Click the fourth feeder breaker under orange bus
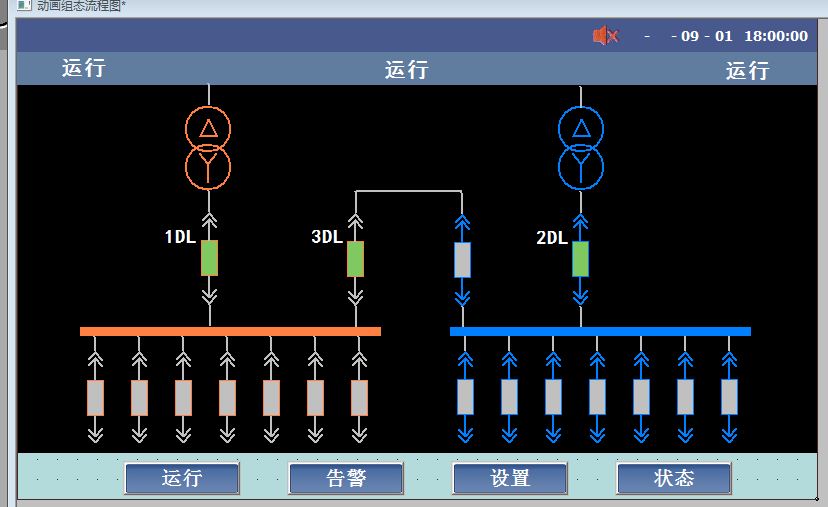The width and height of the screenshot is (828, 507). 227,397
